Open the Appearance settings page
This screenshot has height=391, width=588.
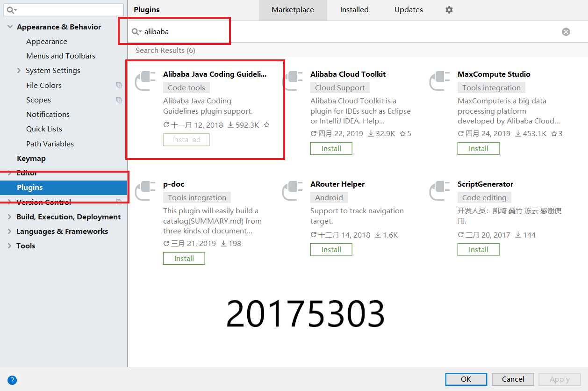click(47, 42)
